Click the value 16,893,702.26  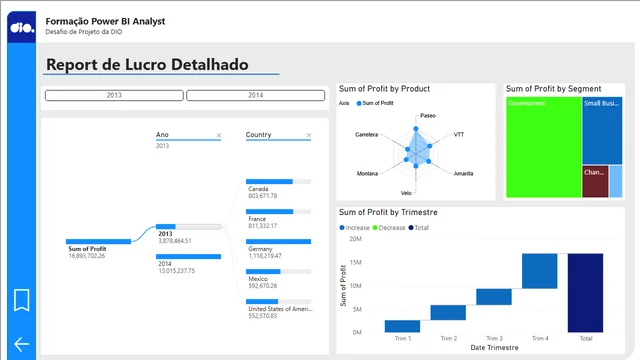coord(87,256)
